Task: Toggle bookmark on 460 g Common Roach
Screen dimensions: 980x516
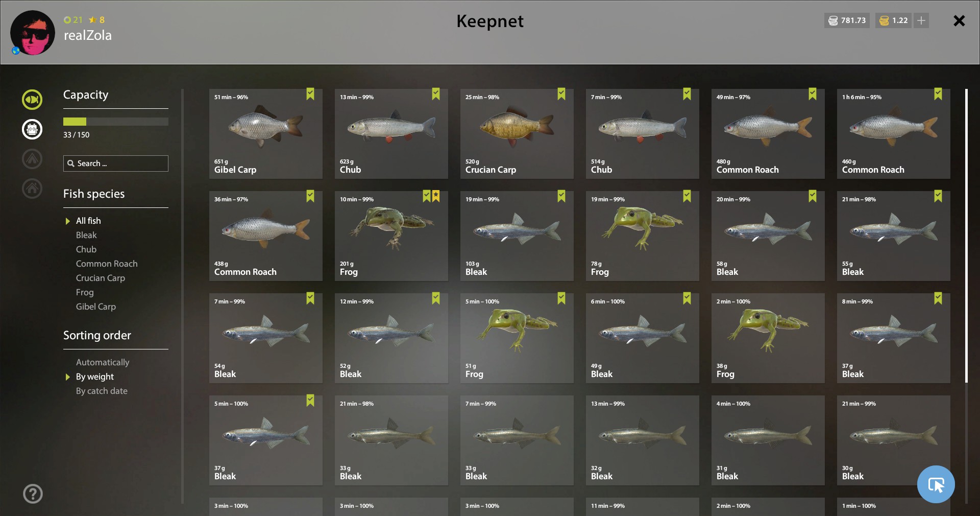Action: 938,94
